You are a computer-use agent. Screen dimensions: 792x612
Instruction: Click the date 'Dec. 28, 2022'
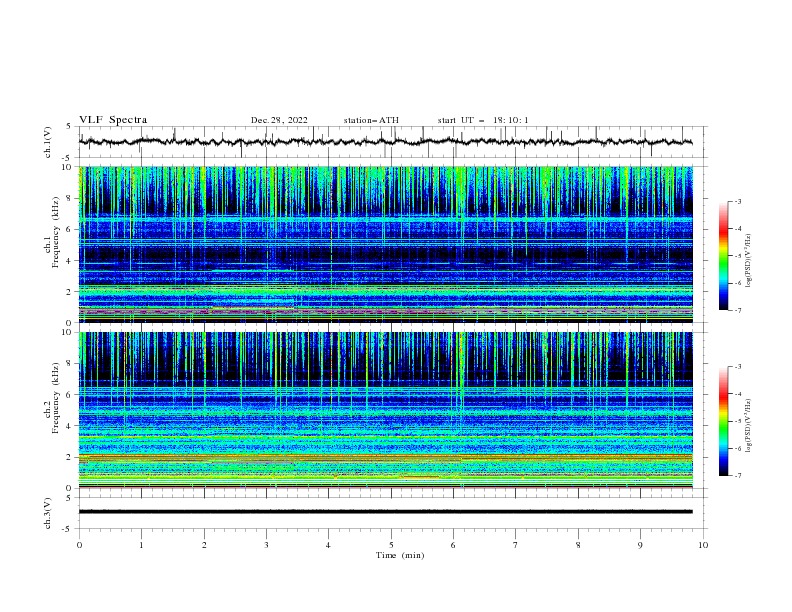pos(279,120)
